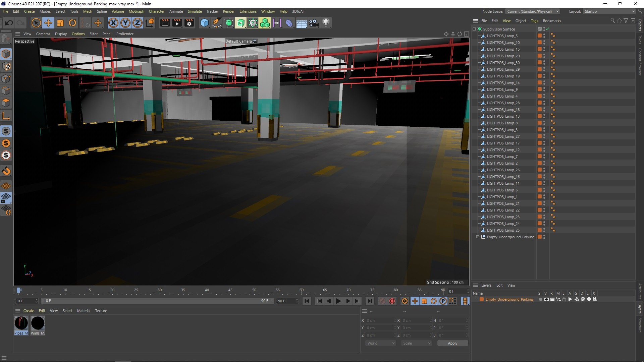
Task: Toggle visibility dots for LIGHTPOS_Lamp_5
Action: click(x=544, y=36)
